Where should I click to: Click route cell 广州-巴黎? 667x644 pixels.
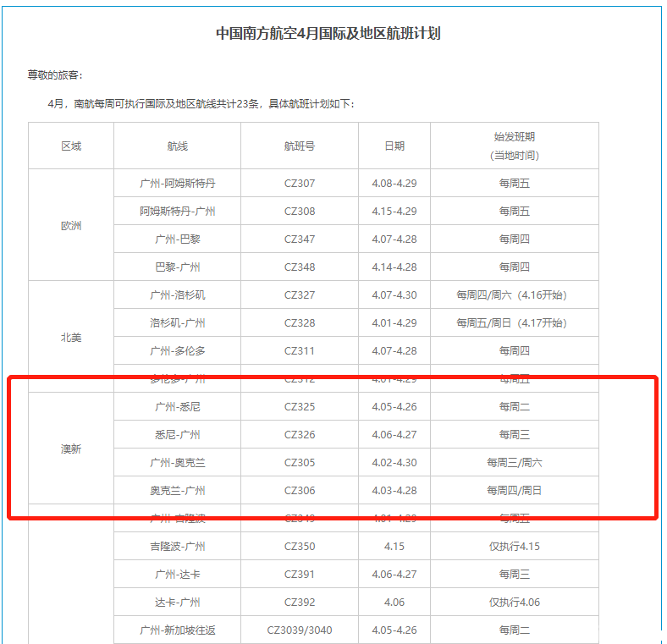[x=178, y=239]
